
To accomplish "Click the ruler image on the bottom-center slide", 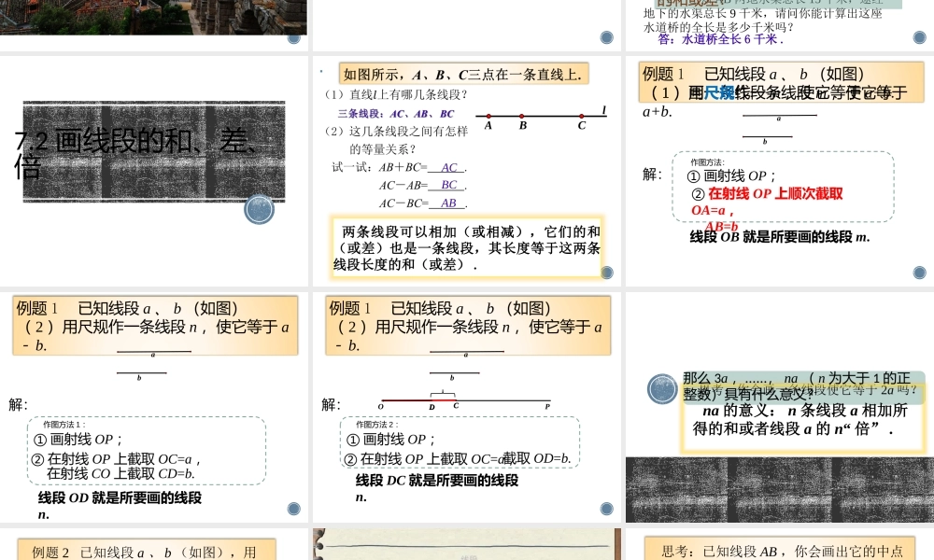I will click(x=467, y=546).
